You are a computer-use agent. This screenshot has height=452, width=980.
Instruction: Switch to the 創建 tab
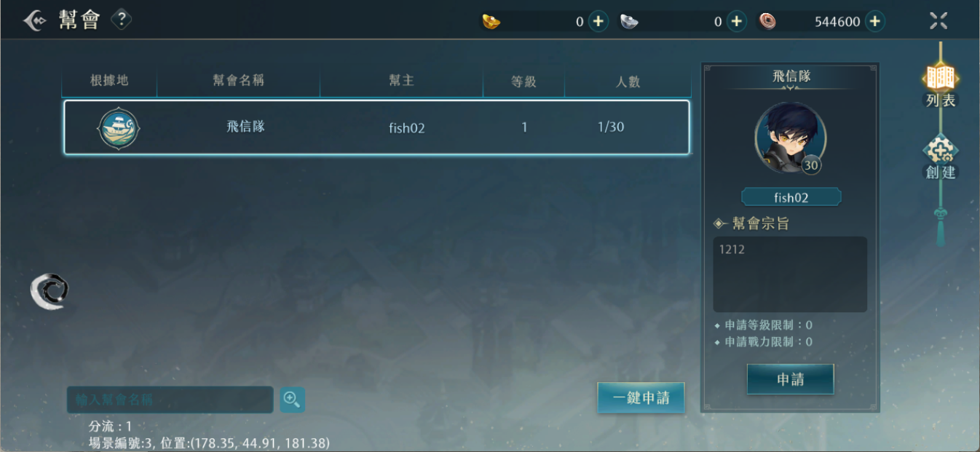pos(940,159)
